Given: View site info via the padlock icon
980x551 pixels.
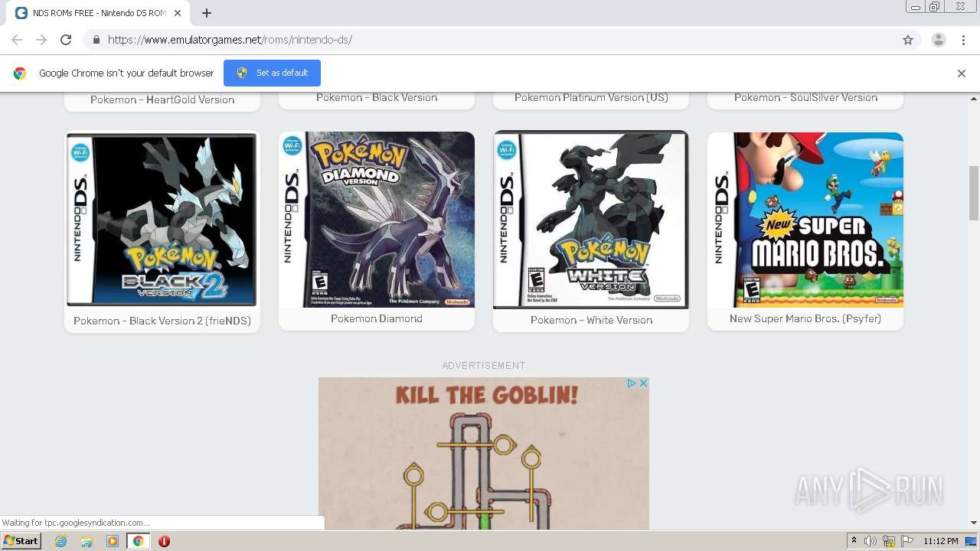Looking at the screenshot, I should pyautogui.click(x=96, y=40).
